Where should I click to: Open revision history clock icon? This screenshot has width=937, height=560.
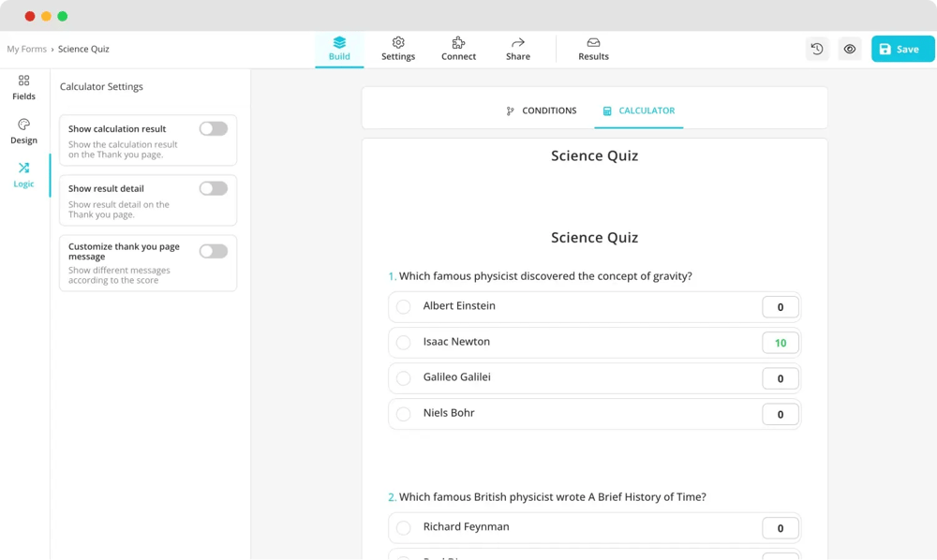click(x=817, y=49)
